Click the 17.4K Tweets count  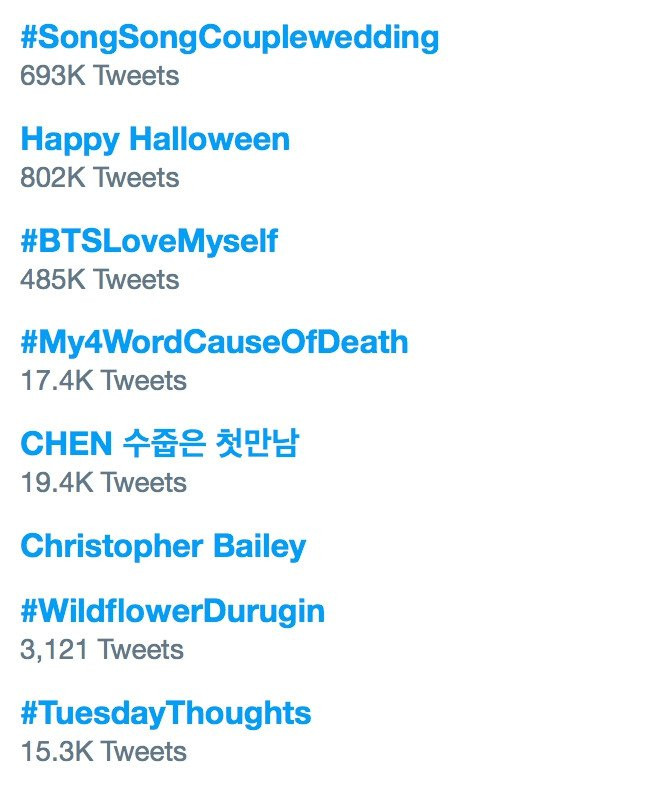tap(103, 381)
